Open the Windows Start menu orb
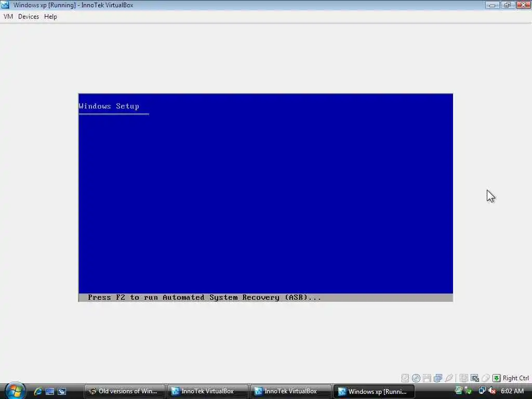Viewport: 532px width, 399px height. click(15, 391)
